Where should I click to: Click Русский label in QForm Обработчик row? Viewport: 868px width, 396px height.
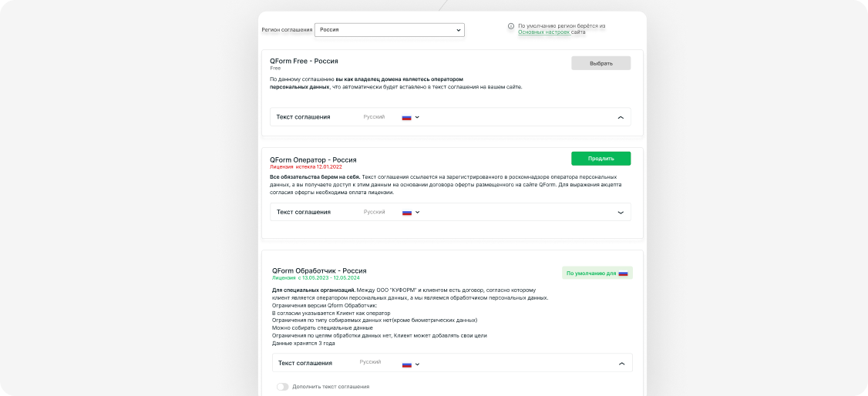[370, 361]
